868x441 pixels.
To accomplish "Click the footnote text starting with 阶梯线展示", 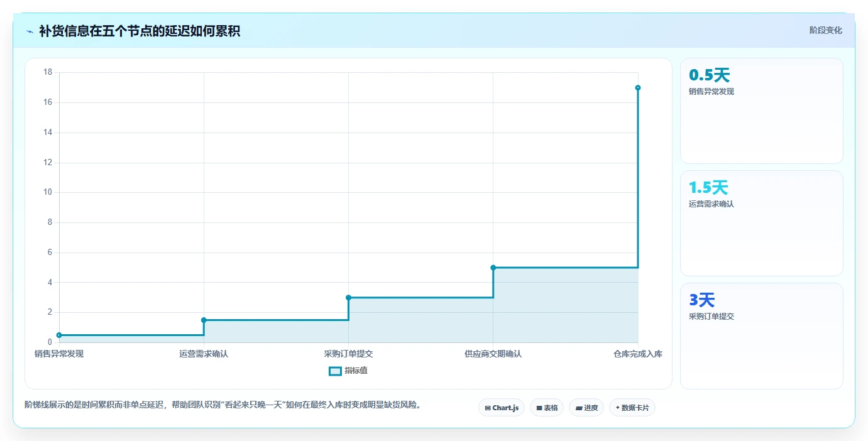I will 222,405.
